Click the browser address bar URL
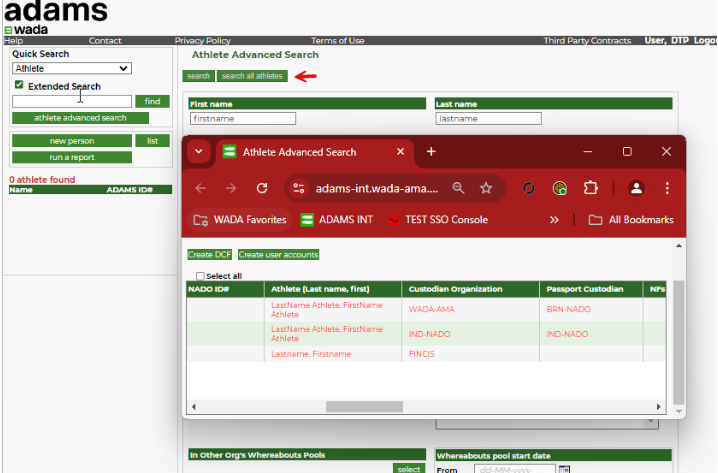 click(x=376, y=188)
